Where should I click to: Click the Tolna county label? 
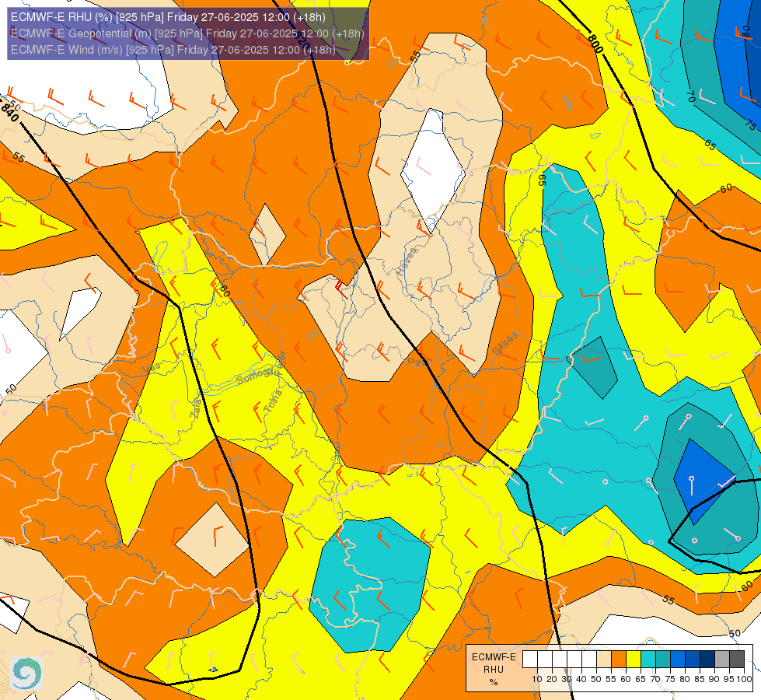tap(273, 402)
